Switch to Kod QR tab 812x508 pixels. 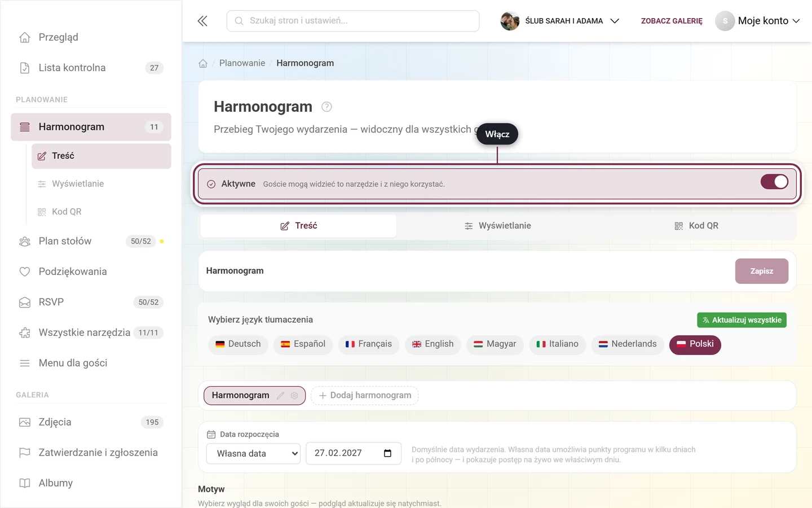pos(696,226)
